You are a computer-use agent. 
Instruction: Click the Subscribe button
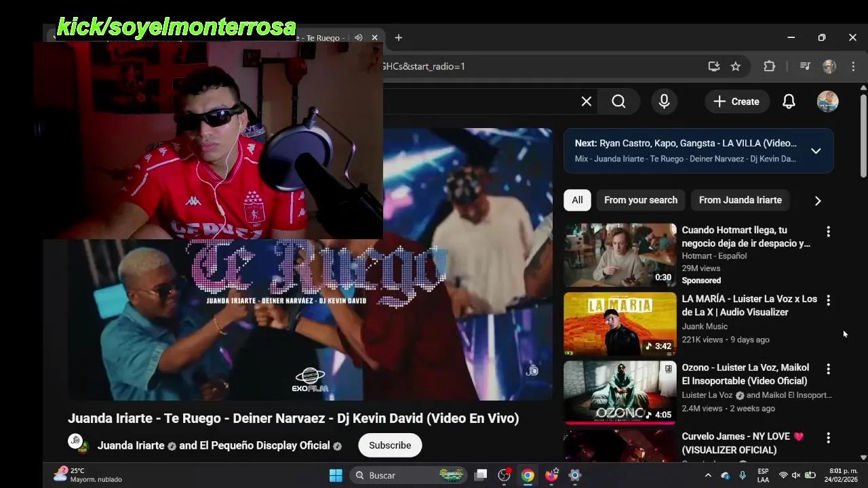(x=390, y=445)
